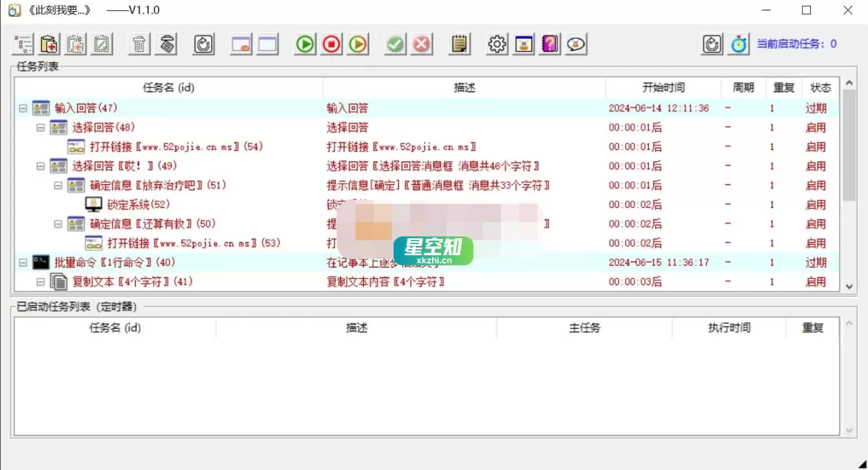The height and width of the screenshot is (470, 868).
Task: Click the stopwatch timer icon on the right
Action: [x=738, y=43]
